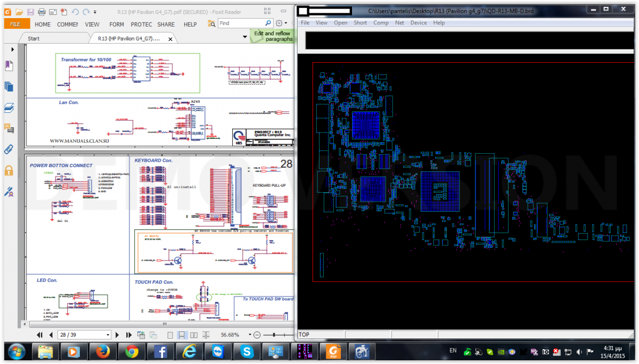
Task: Go to next page arrow
Action: click(118, 335)
